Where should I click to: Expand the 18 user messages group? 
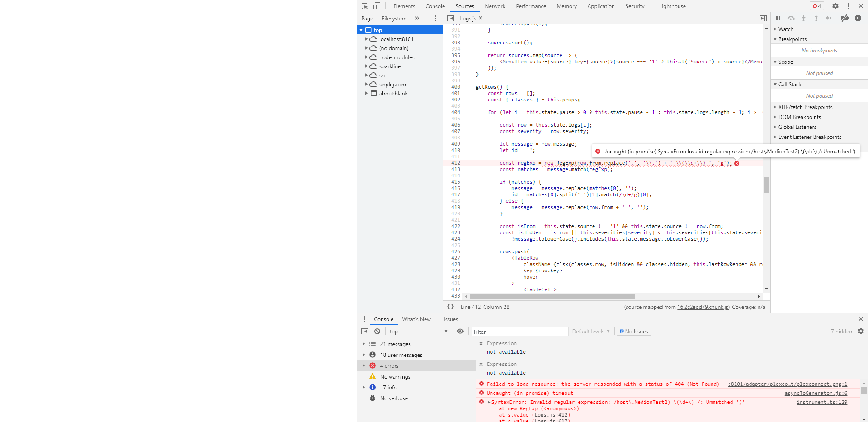[363, 355]
